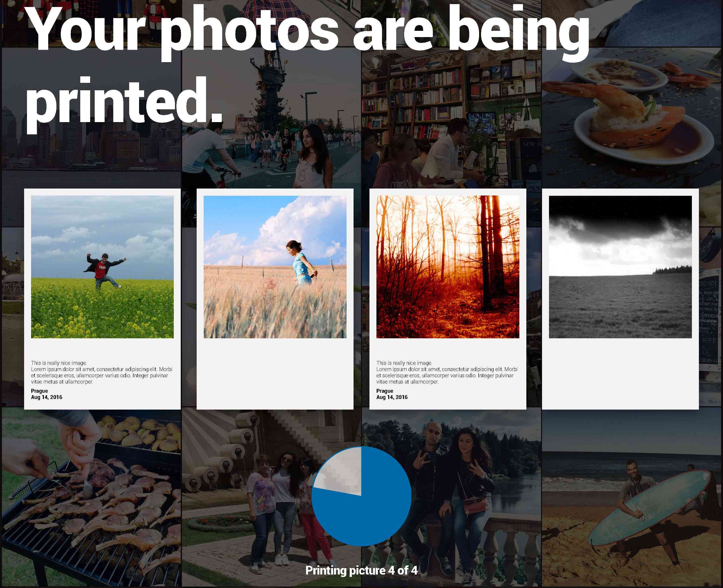Open the orange-red forest photo

pyautogui.click(x=448, y=267)
